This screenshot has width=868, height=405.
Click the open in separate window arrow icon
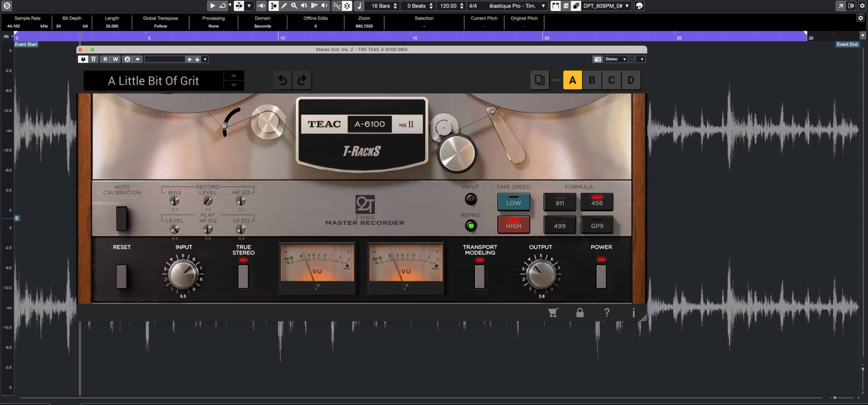click(x=841, y=6)
